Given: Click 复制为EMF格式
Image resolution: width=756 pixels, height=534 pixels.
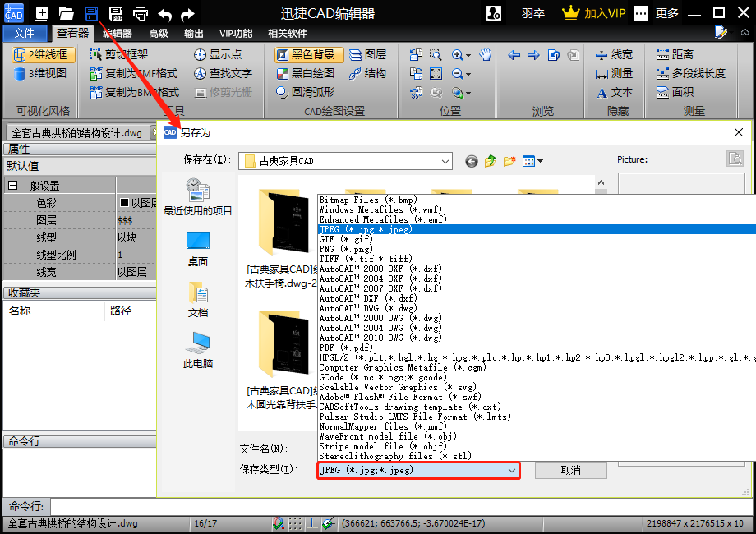Looking at the screenshot, I should [134, 73].
